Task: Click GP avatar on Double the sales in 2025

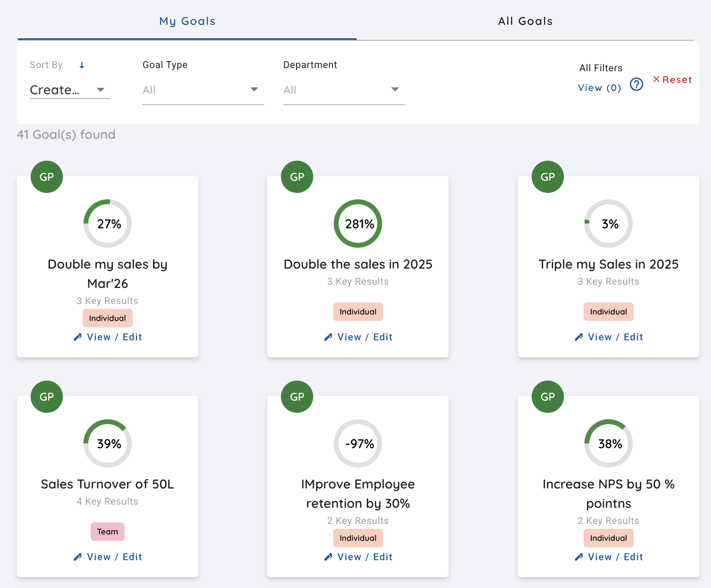Action: [297, 177]
